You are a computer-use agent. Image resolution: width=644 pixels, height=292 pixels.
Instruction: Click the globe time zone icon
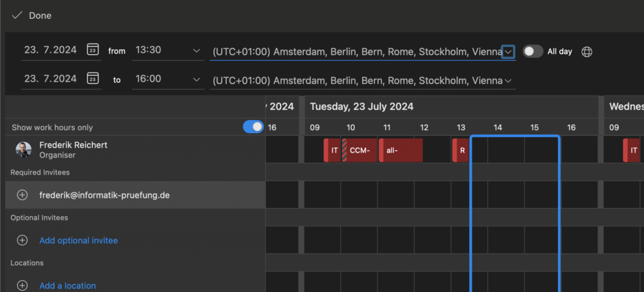pos(587,51)
